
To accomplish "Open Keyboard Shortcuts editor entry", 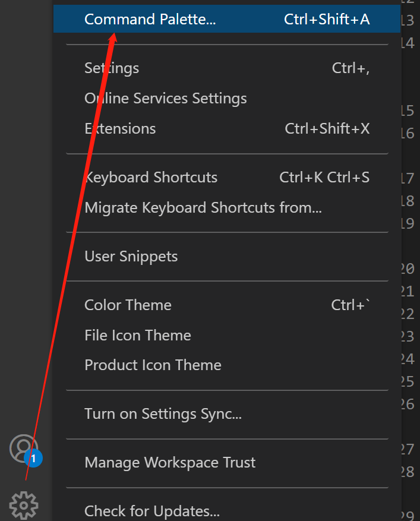I will pyautogui.click(x=151, y=178).
